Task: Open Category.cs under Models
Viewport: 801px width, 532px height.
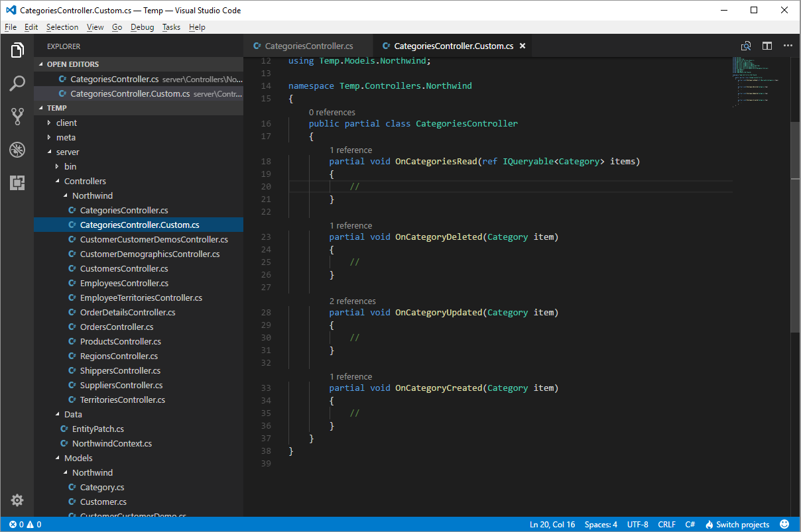Action: (139, 487)
